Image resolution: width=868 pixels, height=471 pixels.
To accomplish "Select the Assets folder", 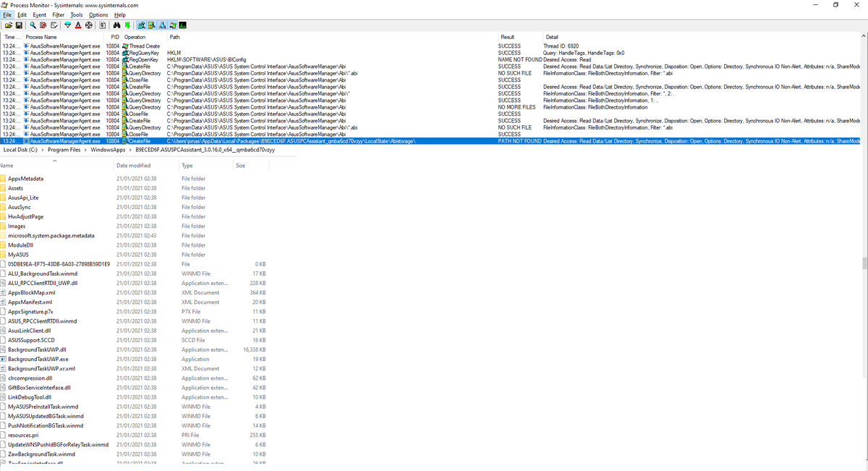I will 16,188.
